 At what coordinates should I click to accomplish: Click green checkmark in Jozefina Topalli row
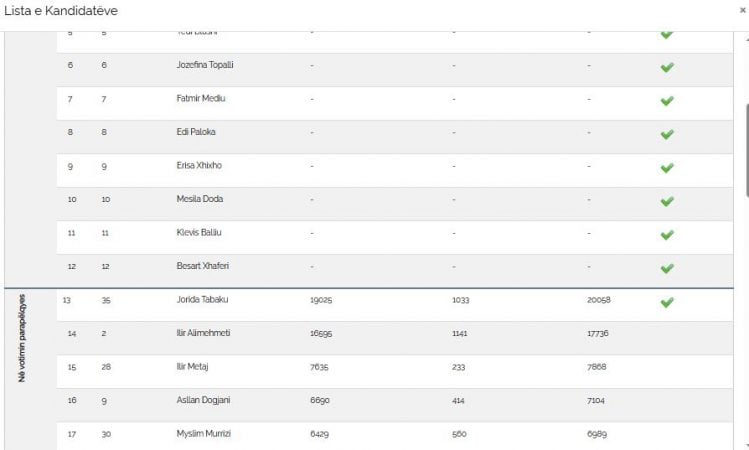click(667, 68)
